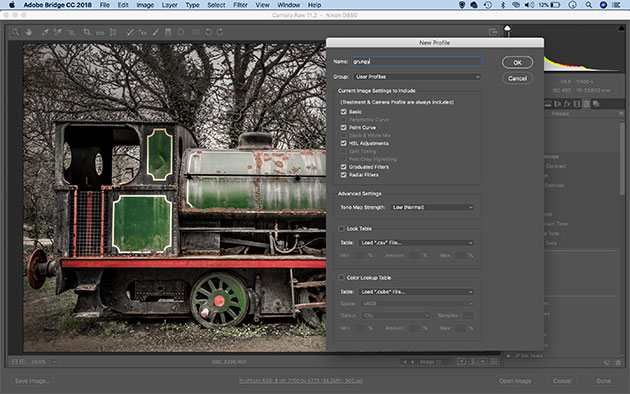This screenshot has height=394, width=630.
Task: Click the Done button
Action: 603,381
